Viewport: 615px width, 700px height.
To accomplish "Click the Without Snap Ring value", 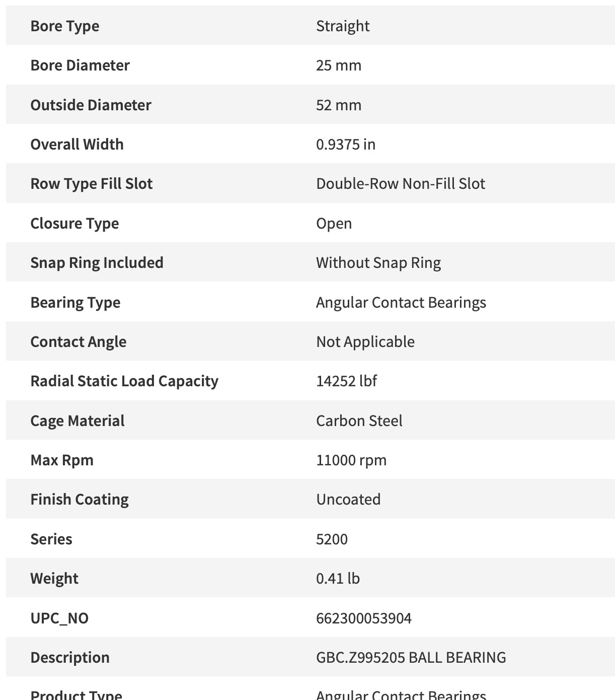I will coord(378,263).
